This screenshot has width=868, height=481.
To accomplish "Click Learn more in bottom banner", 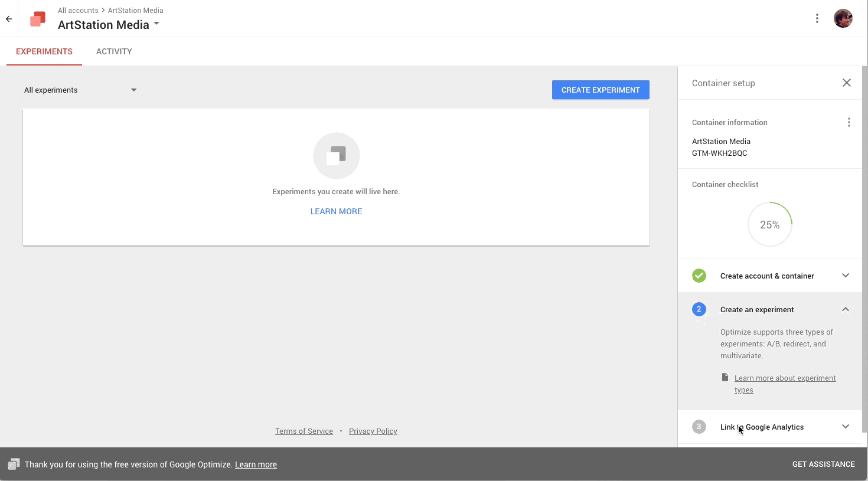I will coord(256,464).
